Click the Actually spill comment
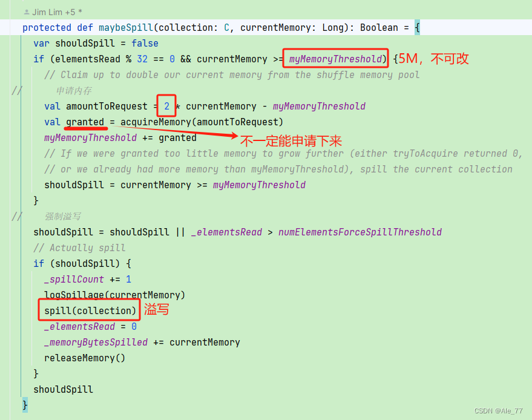 click(x=79, y=248)
